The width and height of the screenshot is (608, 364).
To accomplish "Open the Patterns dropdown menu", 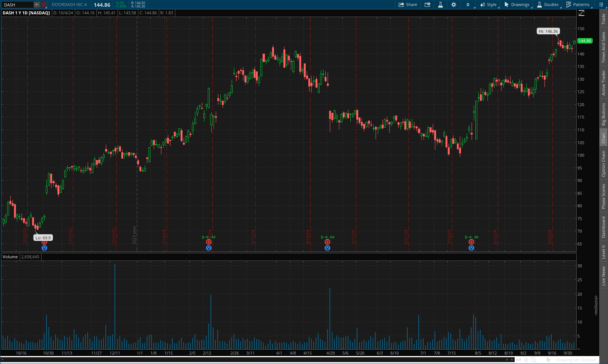I will tap(578, 5).
